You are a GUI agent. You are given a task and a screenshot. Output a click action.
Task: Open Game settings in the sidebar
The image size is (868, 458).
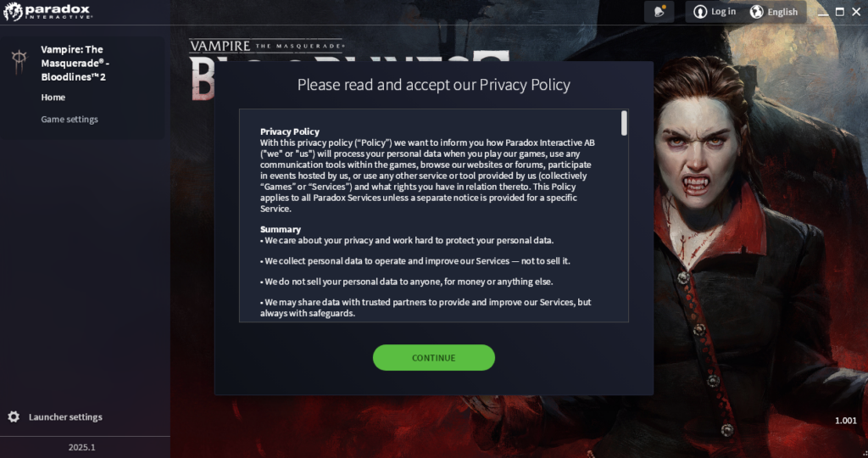click(70, 119)
